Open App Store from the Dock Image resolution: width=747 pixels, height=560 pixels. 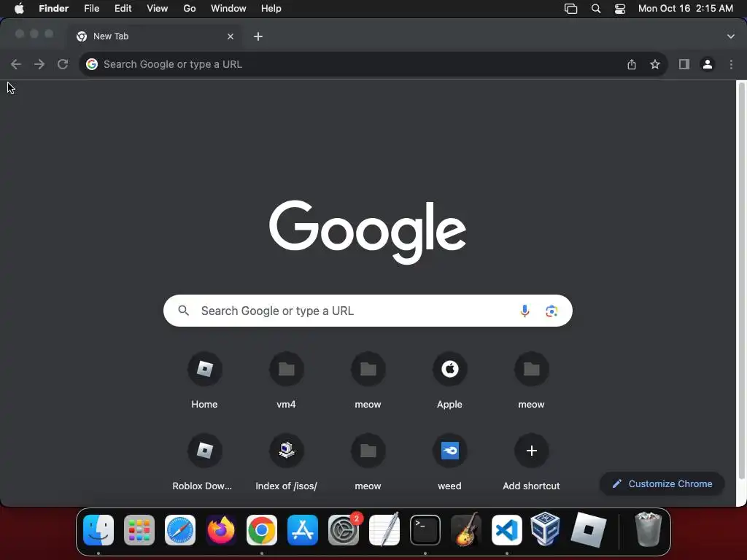click(x=303, y=530)
